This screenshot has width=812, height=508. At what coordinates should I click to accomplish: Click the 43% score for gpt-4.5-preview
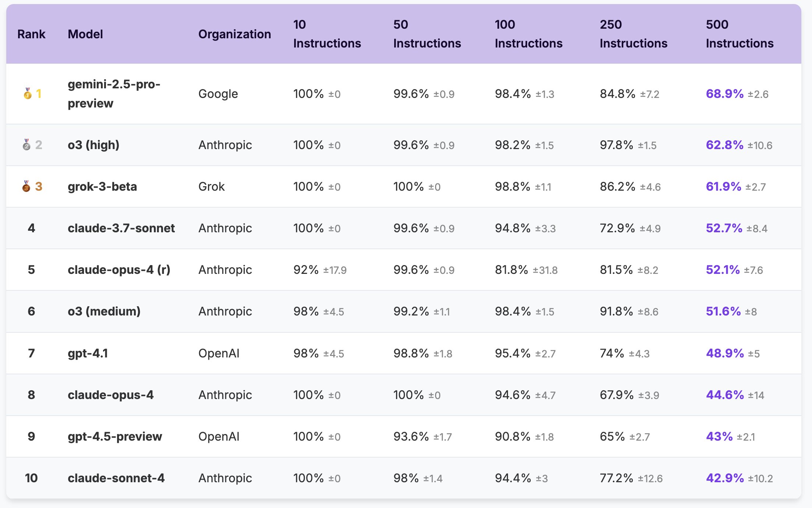[x=719, y=436]
